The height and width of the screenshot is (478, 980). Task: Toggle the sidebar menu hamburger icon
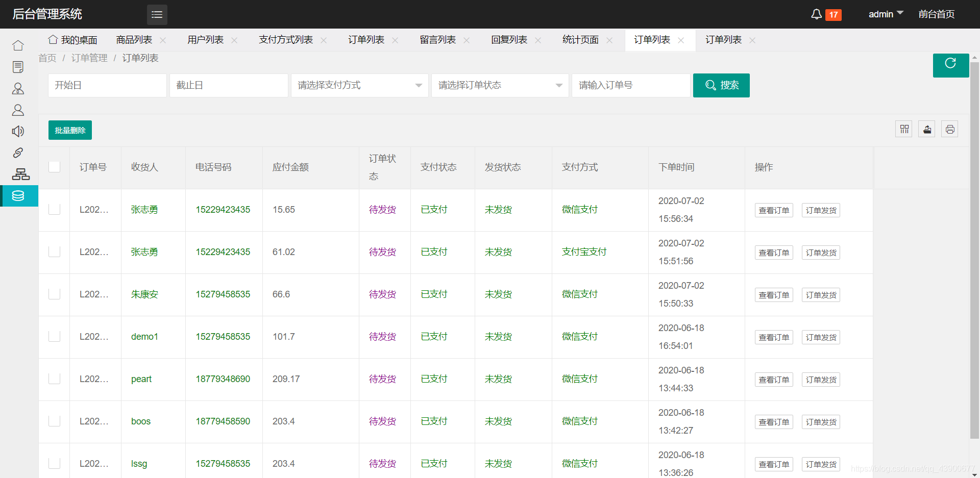[x=157, y=14]
